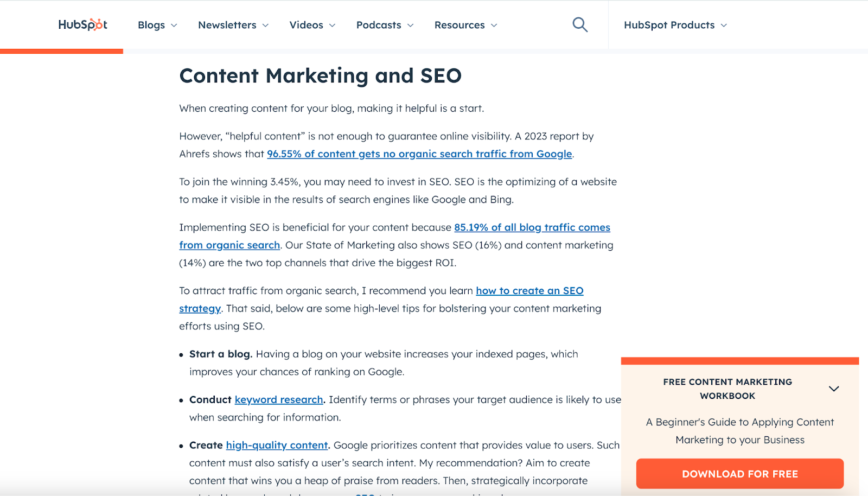868x496 pixels.
Task: Open the HubSpot Products dropdown
Action: click(675, 26)
